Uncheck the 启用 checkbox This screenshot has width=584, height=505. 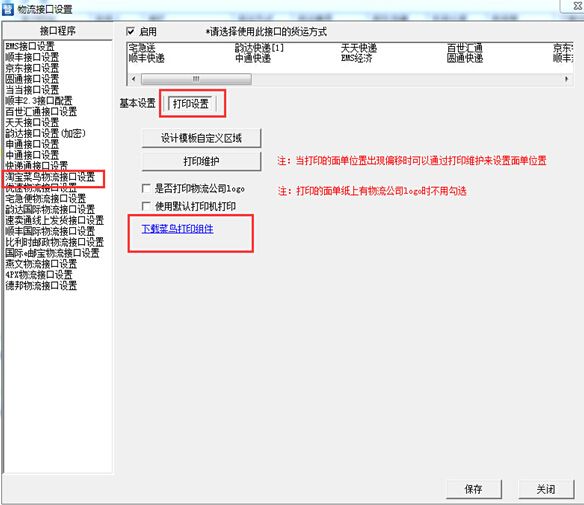(x=130, y=31)
